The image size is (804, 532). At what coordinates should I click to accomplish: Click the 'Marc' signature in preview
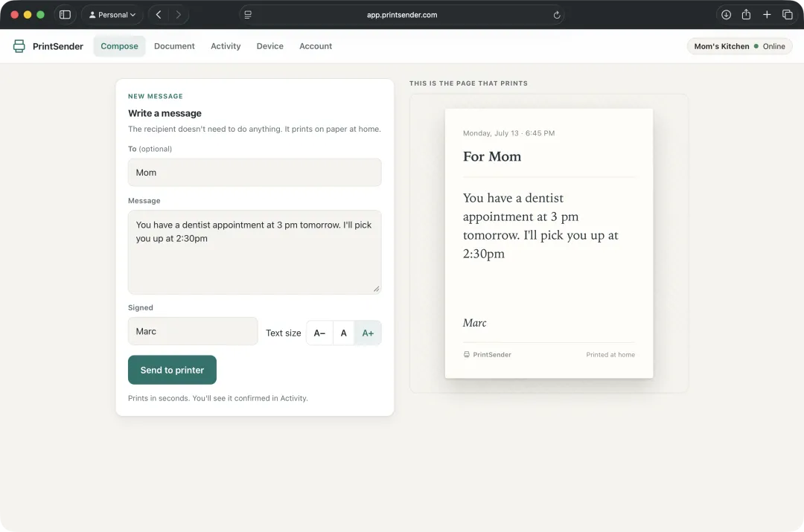(x=475, y=323)
